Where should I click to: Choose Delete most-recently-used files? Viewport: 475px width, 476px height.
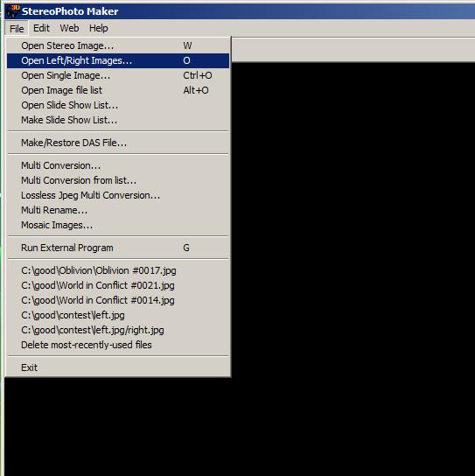click(118, 345)
